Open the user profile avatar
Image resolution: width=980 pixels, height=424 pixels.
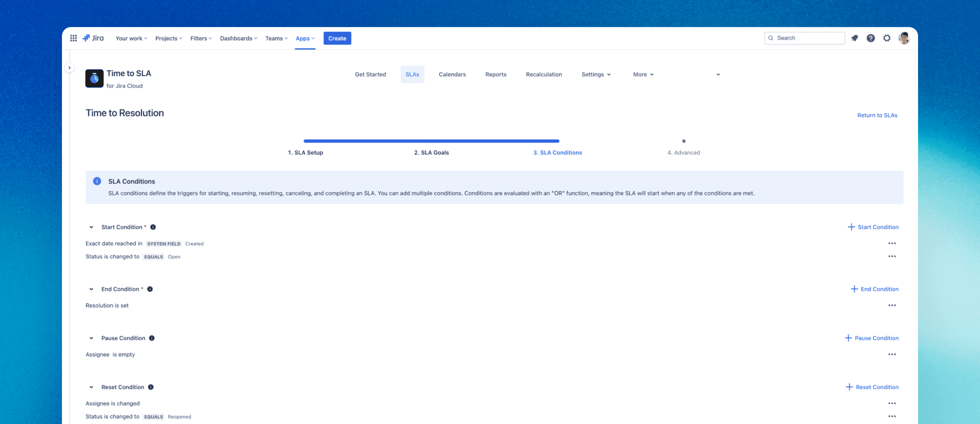point(904,38)
